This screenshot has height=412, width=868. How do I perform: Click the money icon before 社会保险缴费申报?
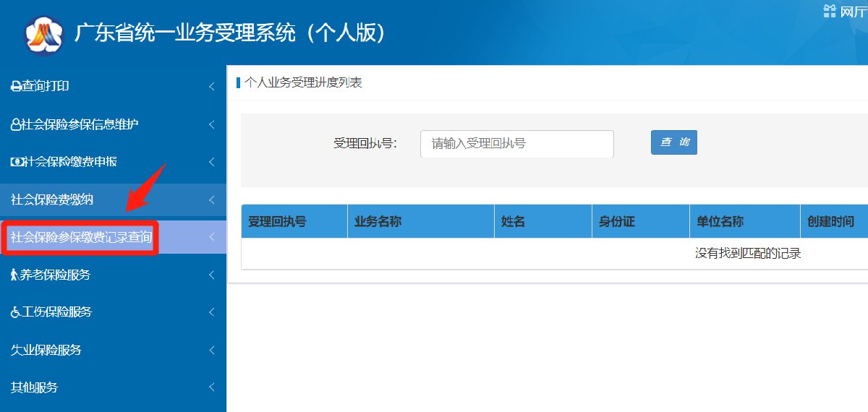(x=17, y=162)
